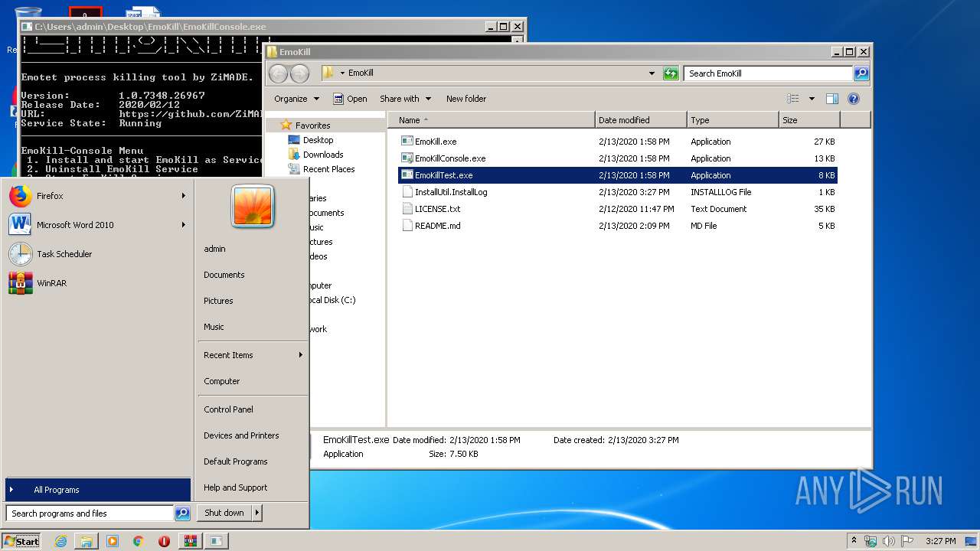Screen dimensions: 980x551
Task: Click the network tray icon
Action: 871,541
